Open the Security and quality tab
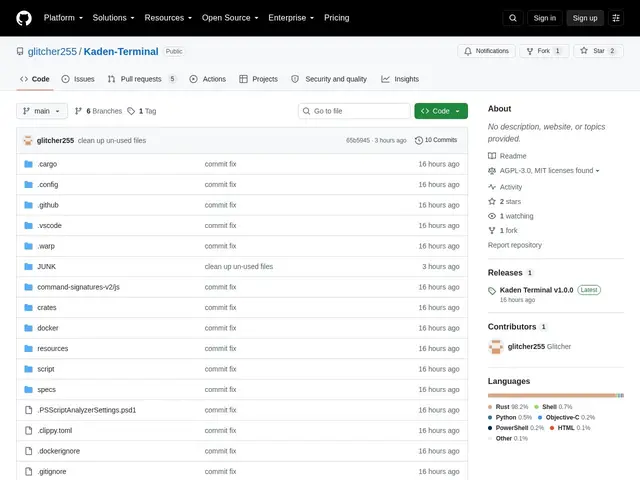 329,79
